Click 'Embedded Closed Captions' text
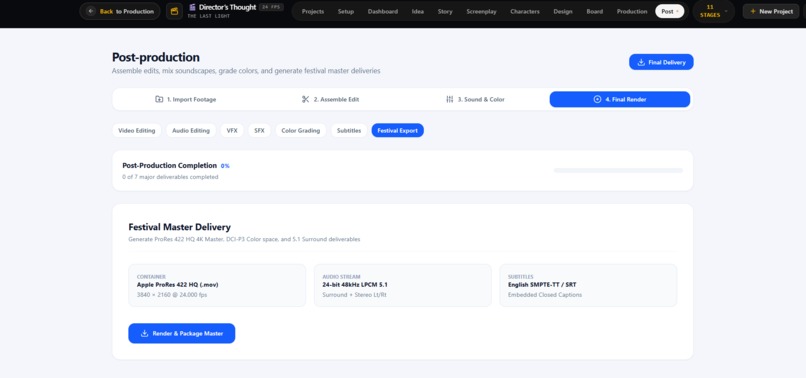The width and height of the screenshot is (806, 378). (x=545, y=295)
